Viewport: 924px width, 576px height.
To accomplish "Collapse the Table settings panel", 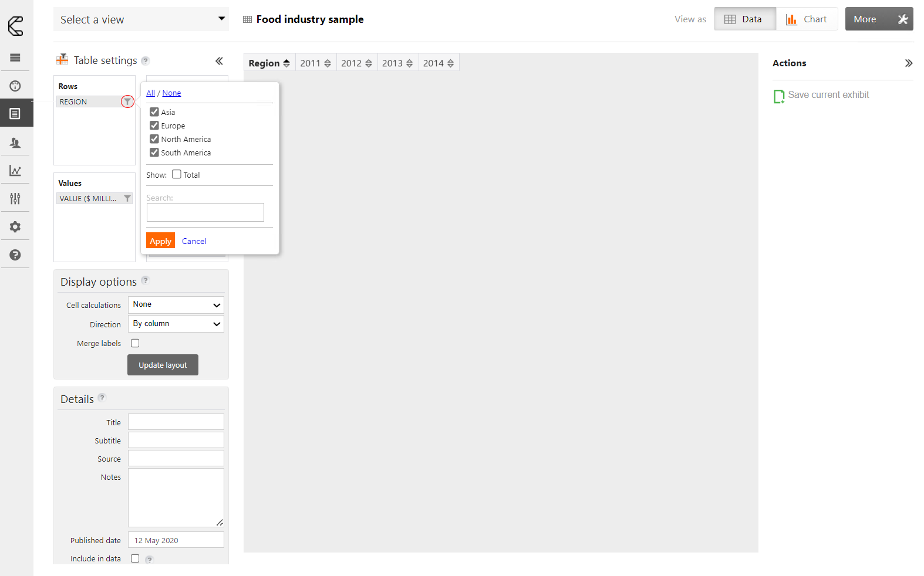I will (x=219, y=61).
